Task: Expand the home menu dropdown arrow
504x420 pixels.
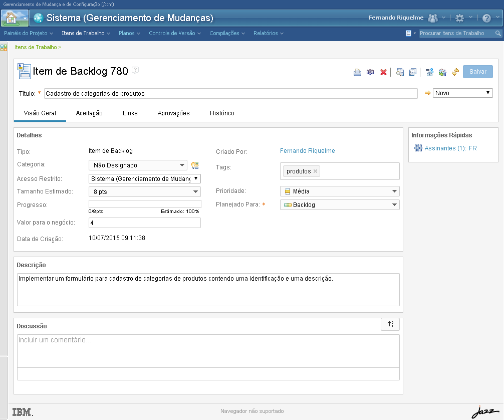Action: point(25,18)
